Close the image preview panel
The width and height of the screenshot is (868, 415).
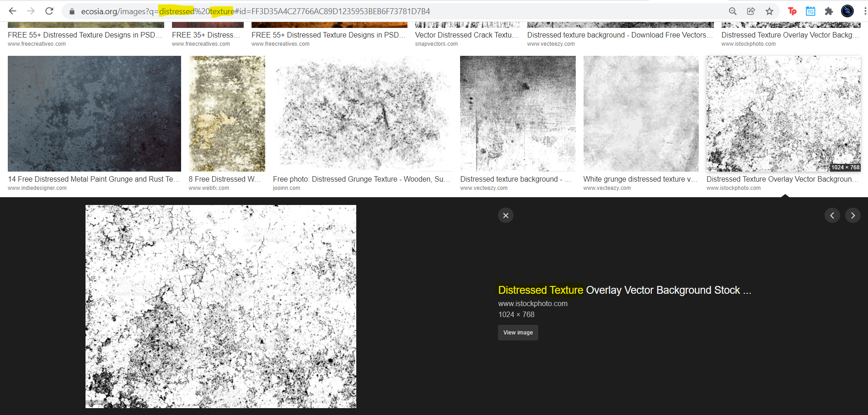click(505, 215)
